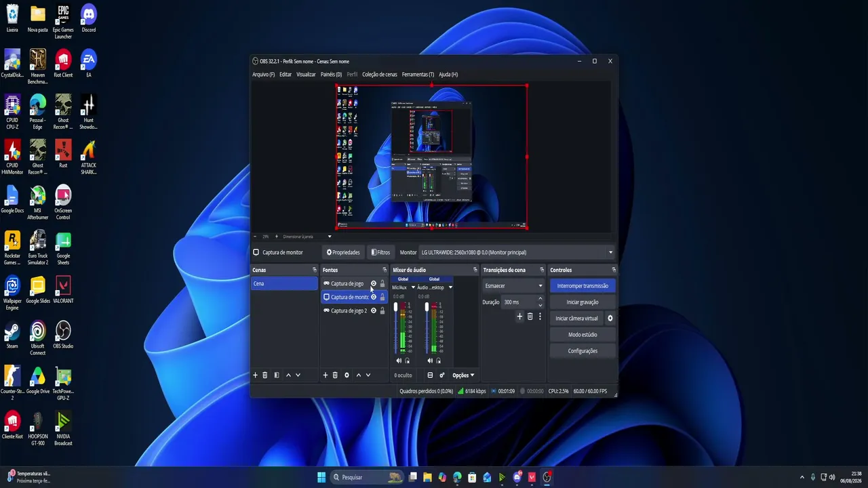Screen dimensions: 868x488
Task: Move scene up in Cenas panel
Action: click(288, 375)
